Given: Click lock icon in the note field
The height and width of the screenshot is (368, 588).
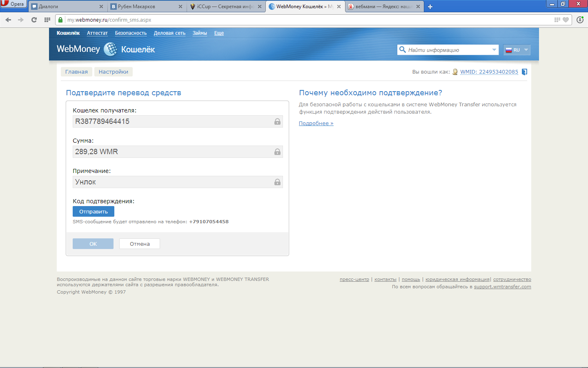Looking at the screenshot, I should coord(277,182).
